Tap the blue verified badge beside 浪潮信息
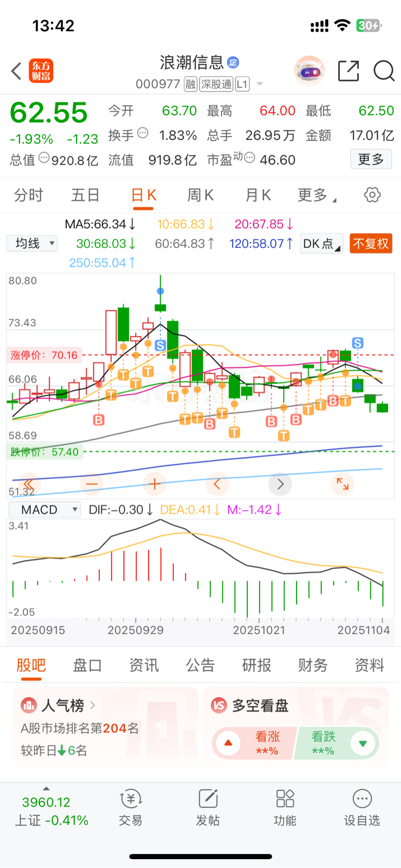This screenshot has width=401, height=868. click(x=233, y=63)
